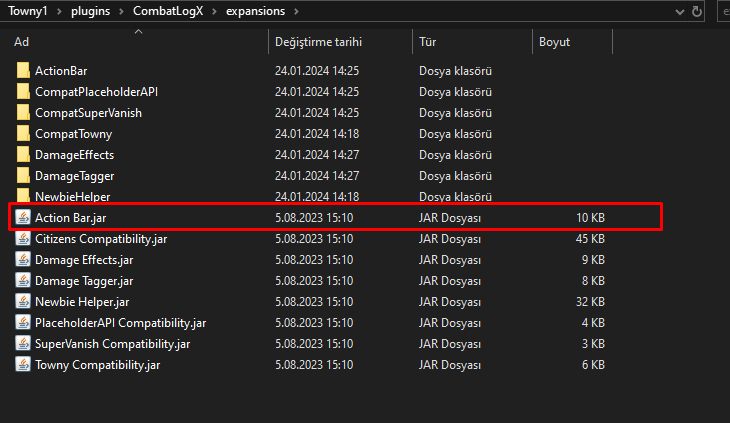Viewport: 730px width, 423px height.
Task: Click the 45 KB size value
Action: point(590,238)
